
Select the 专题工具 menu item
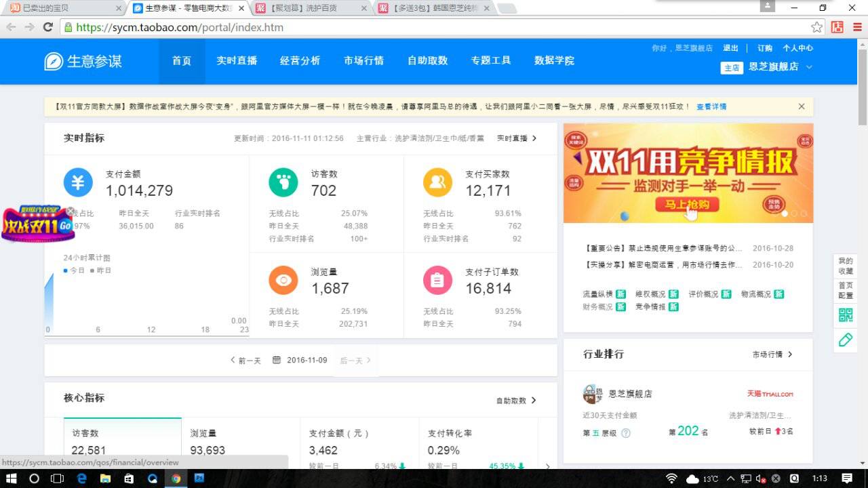tap(491, 61)
